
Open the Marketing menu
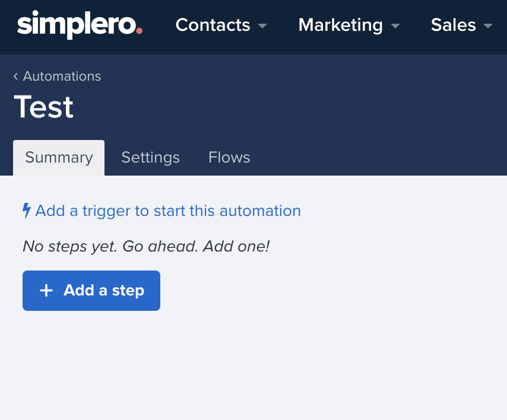[349, 25]
